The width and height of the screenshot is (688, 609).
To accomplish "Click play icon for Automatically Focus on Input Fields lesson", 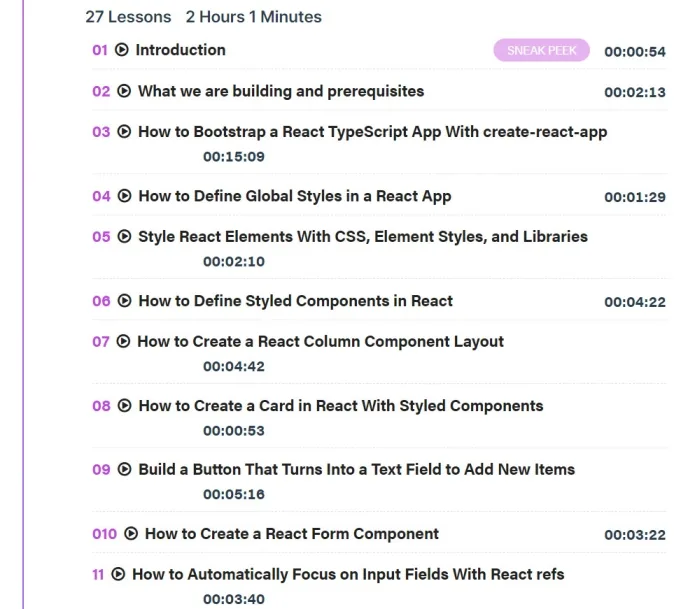I will [x=118, y=574].
